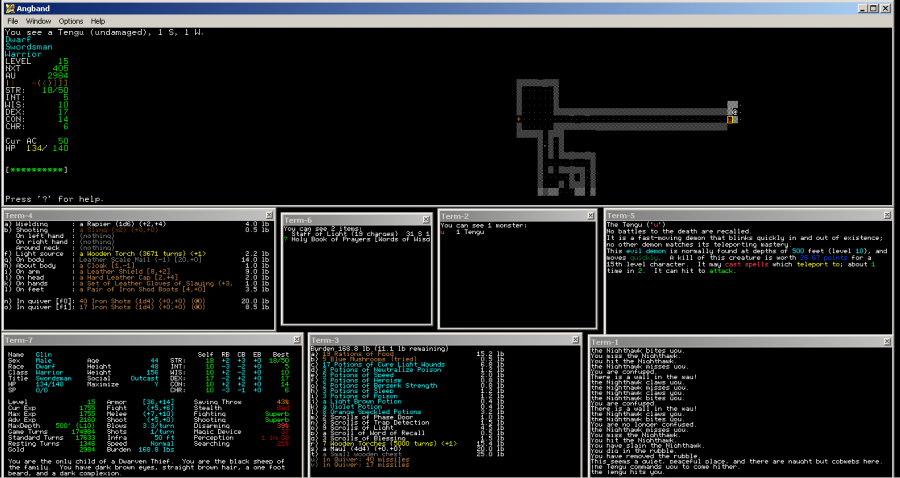Click the highlighted Tengu glyph on the map

pos(731,119)
